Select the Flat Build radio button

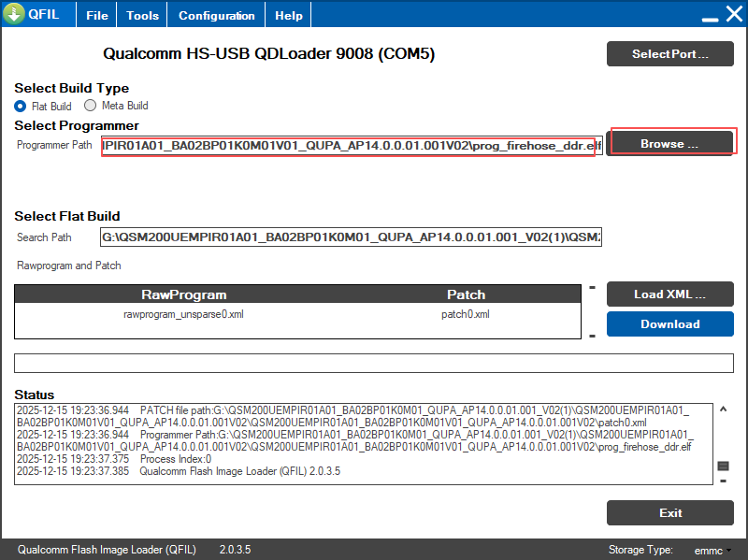(21, 106)
